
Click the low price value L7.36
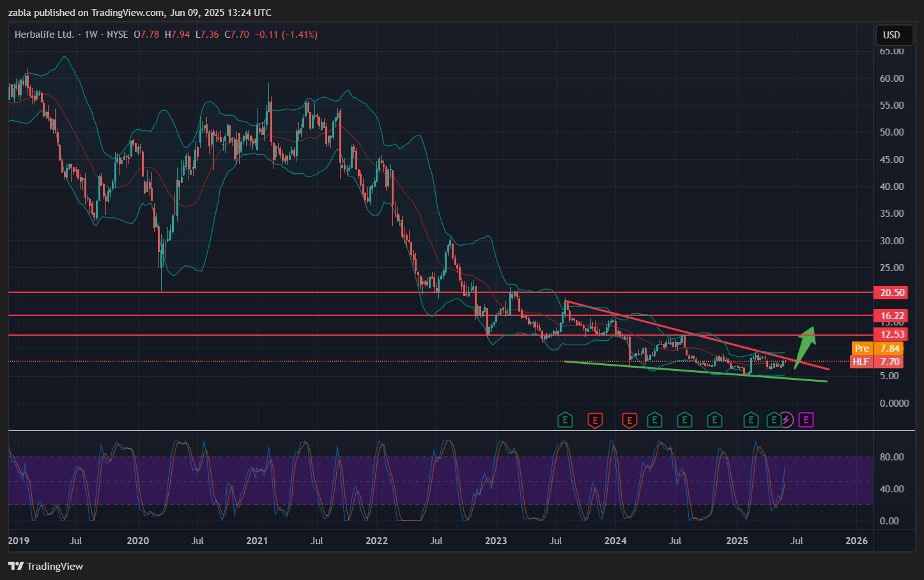(207, 35)
